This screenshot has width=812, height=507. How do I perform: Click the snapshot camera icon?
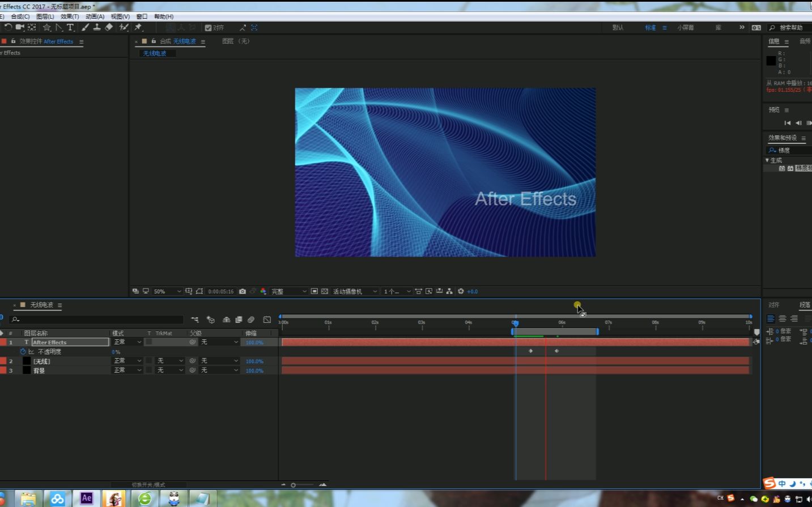coord(243,291)
